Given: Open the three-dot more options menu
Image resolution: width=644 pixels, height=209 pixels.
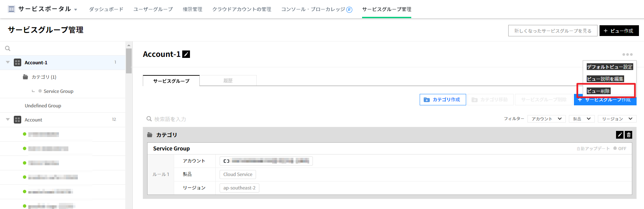Looking at the screenshot, I should [627, 55].
